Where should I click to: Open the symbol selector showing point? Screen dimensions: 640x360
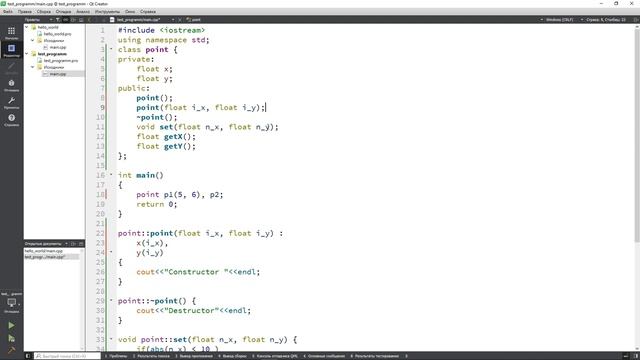click(x=194, y=20)
